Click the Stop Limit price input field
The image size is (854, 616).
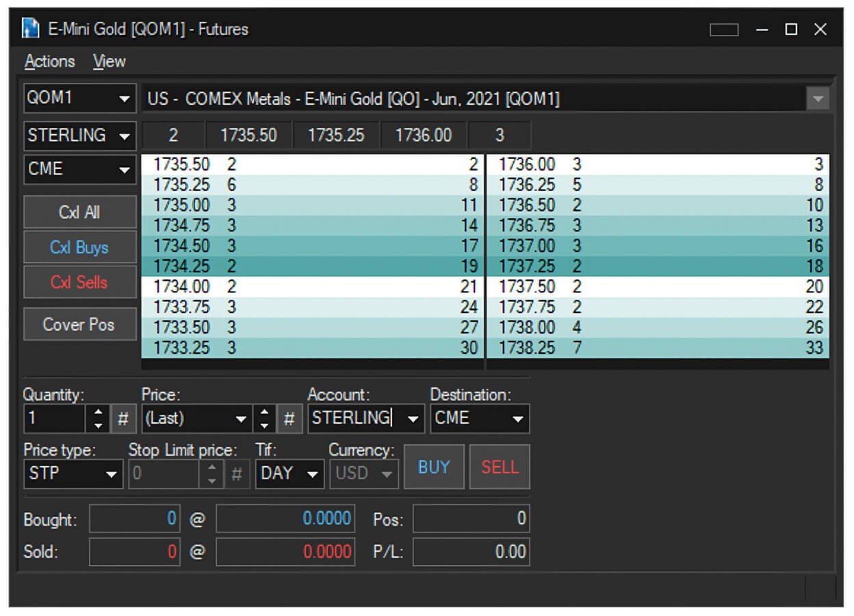click(165, 474)
